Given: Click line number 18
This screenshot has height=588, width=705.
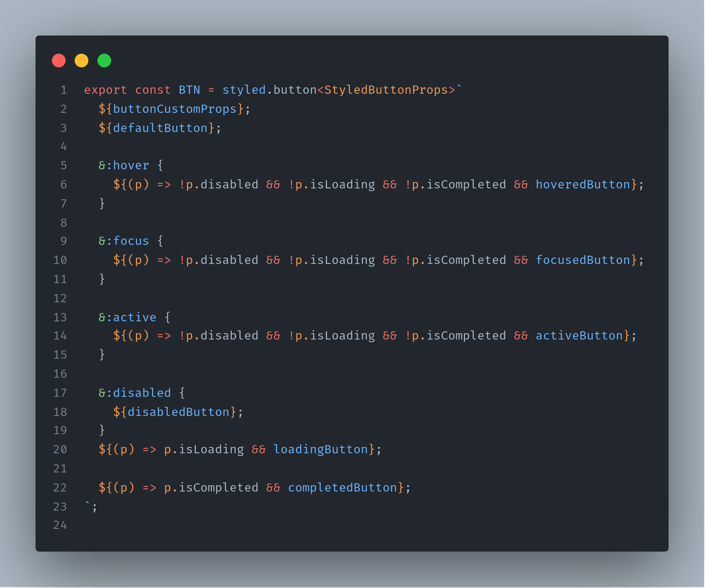Looking at the screenshot, I should pos(60,412).
